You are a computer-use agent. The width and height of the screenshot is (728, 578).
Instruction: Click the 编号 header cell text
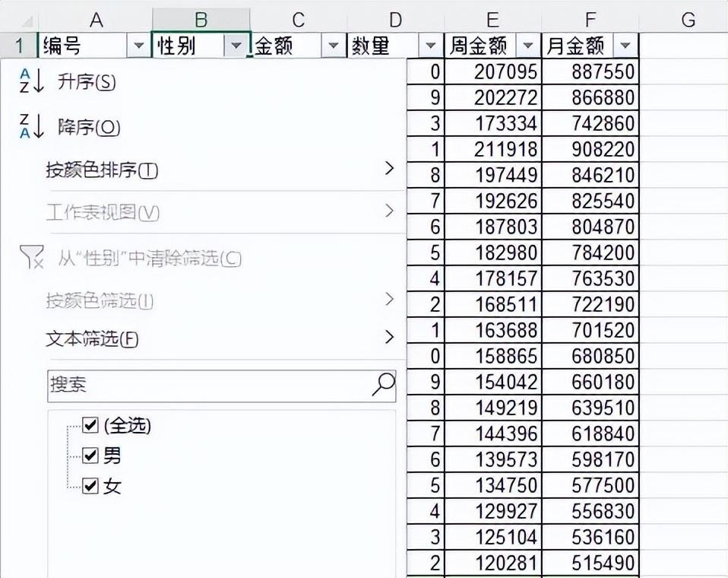[62, 46]
